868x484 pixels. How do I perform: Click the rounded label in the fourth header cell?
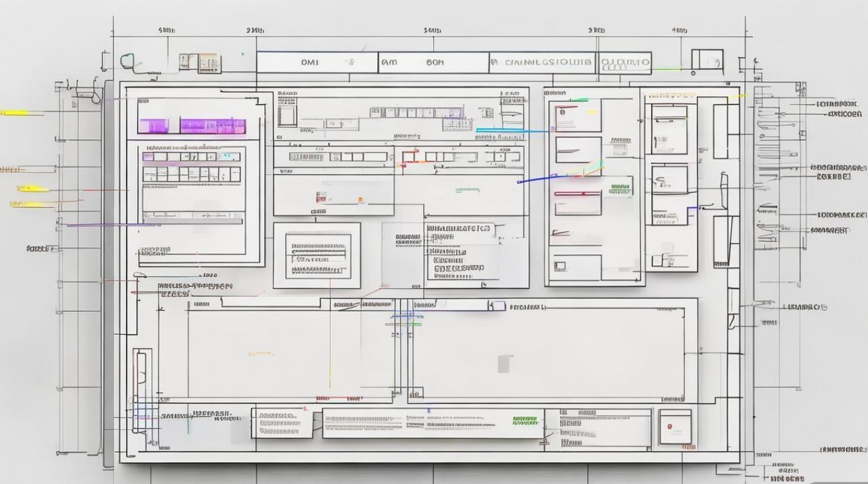[x=625, y=63]
